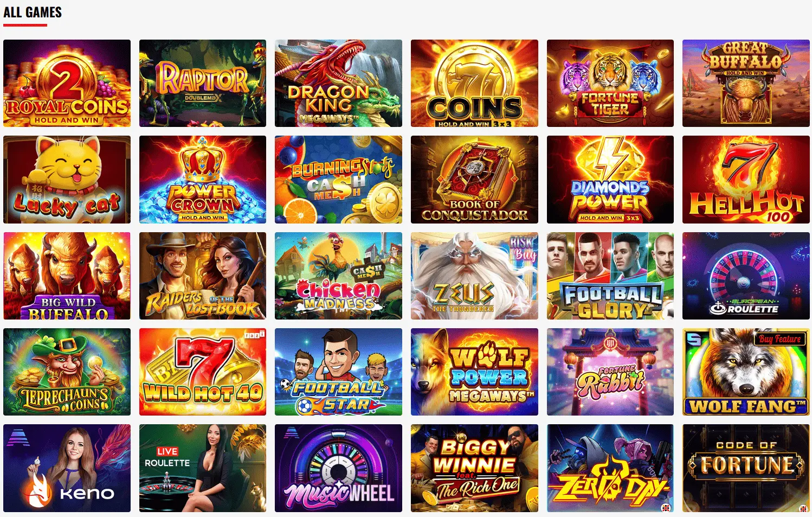Screen dimensions: 812x517
Task: Open the 2 Royal Coins game
Action: point(67,83)
